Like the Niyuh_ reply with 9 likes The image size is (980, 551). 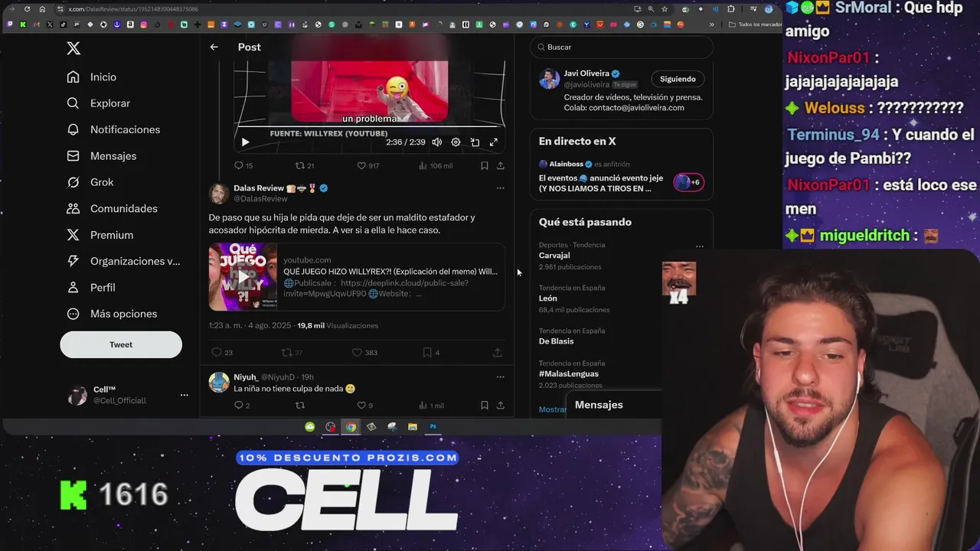[365, 406]
